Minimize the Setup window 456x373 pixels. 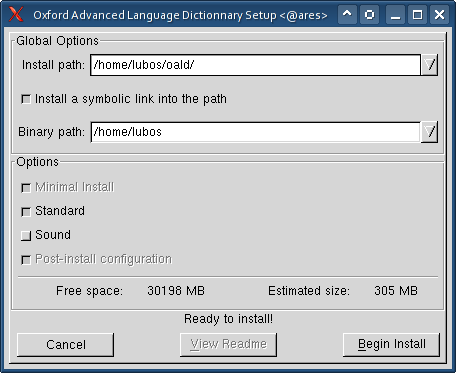point(395,14)
